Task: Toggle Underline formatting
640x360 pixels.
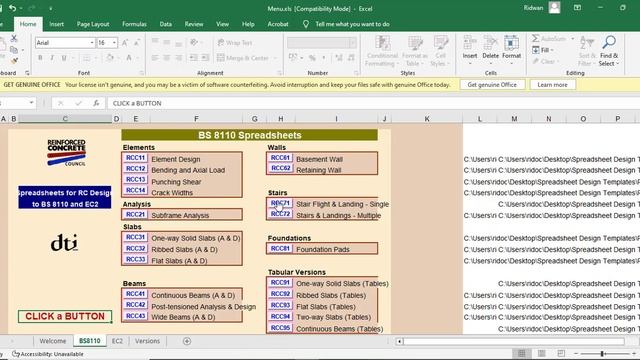Action: pyautogui.click(x=64, y=58)
